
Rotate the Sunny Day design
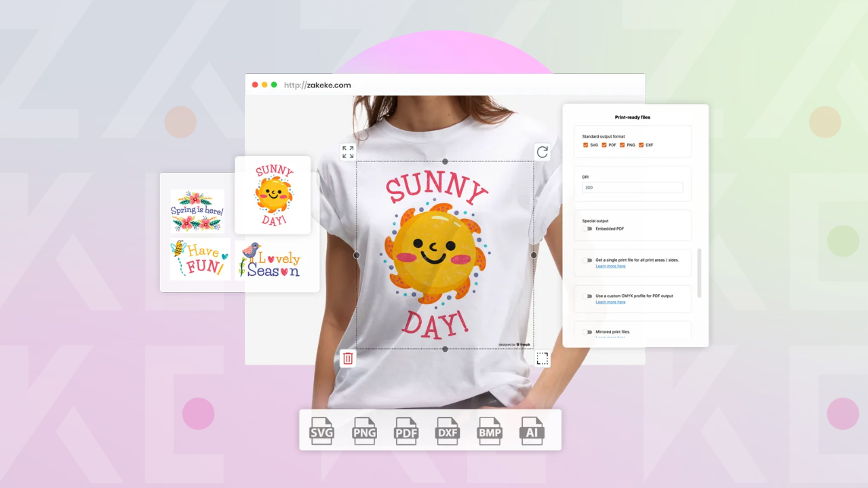tap(542, 152)
